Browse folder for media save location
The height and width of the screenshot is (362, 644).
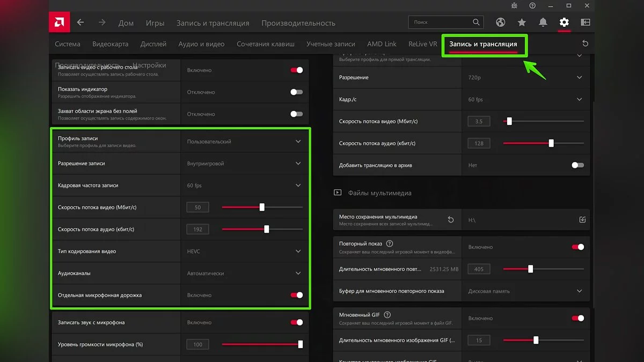[582, 219]
